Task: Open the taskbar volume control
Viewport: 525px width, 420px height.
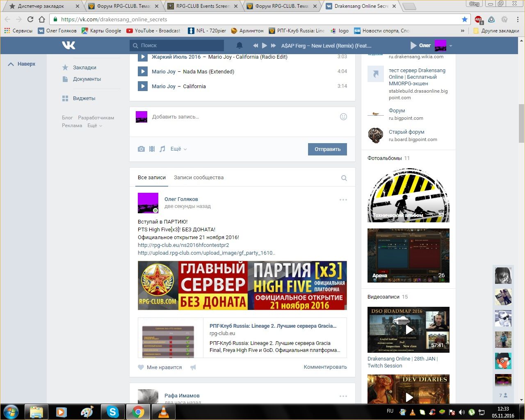Action: pyautogui.click(x=462, y=412)
